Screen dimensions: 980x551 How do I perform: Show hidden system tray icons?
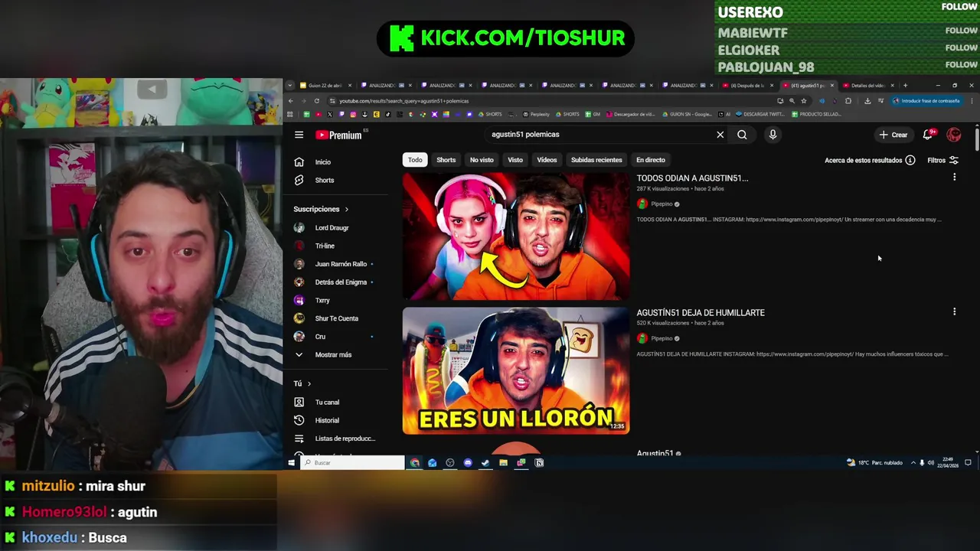click(913, 463)
